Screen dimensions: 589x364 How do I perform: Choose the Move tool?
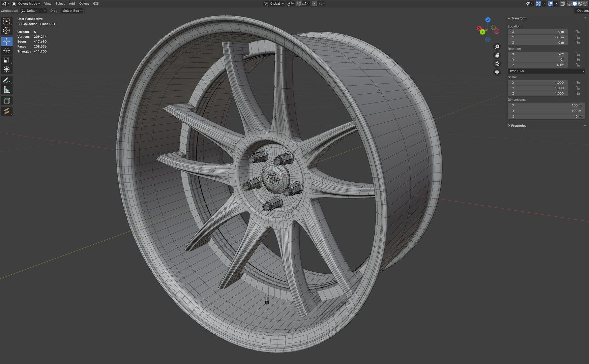point(6,41)
